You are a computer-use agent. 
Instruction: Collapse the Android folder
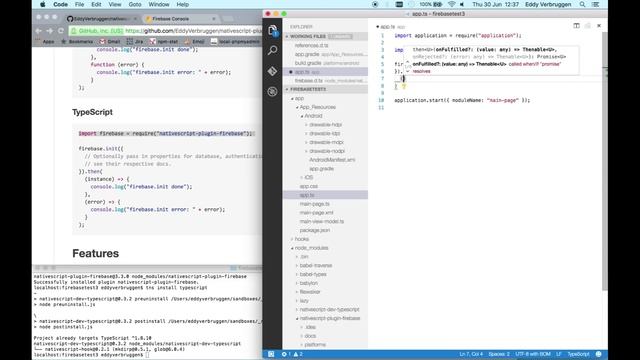pos(302,116)
